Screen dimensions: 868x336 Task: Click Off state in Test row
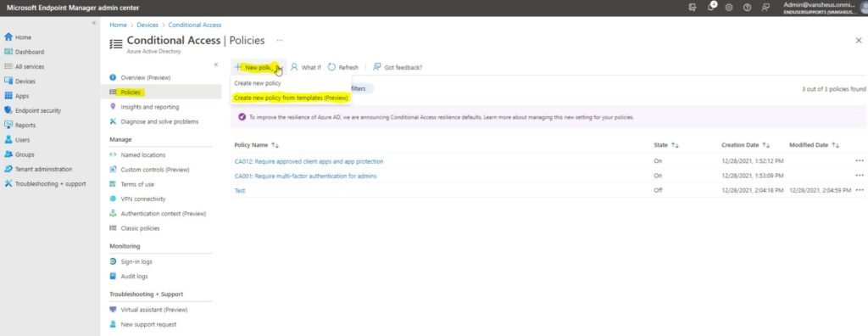click(x=658, y=190)
